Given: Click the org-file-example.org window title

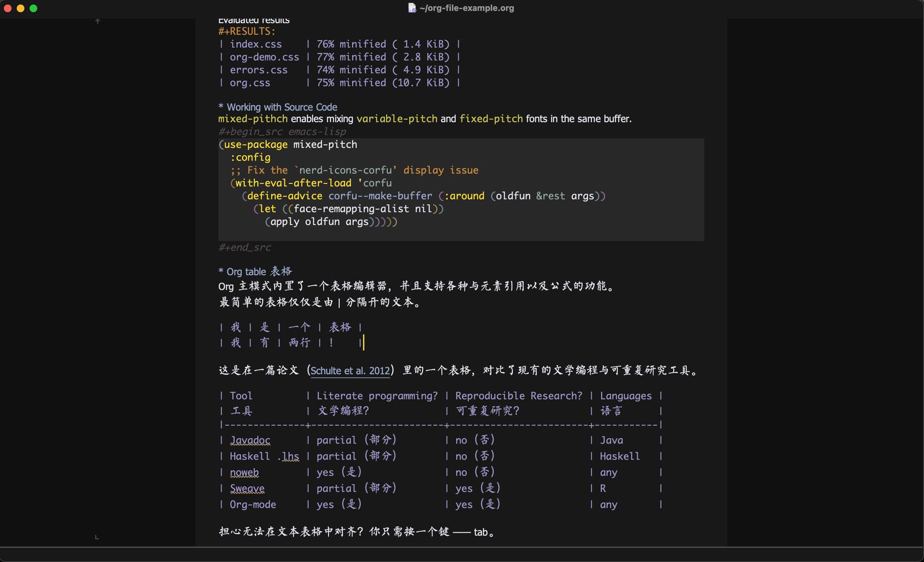Looking at the screenshot, I should pos(466,8).
